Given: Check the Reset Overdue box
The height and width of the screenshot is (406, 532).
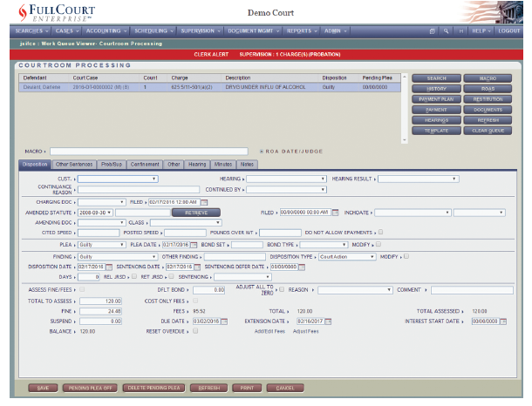Looking at the screenshot, I should (x=195, y=331).
